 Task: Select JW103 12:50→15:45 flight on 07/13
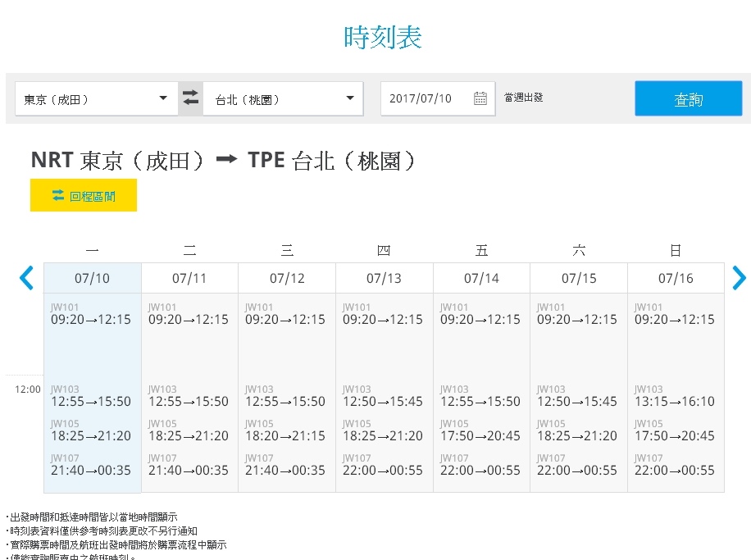point(383,396)
